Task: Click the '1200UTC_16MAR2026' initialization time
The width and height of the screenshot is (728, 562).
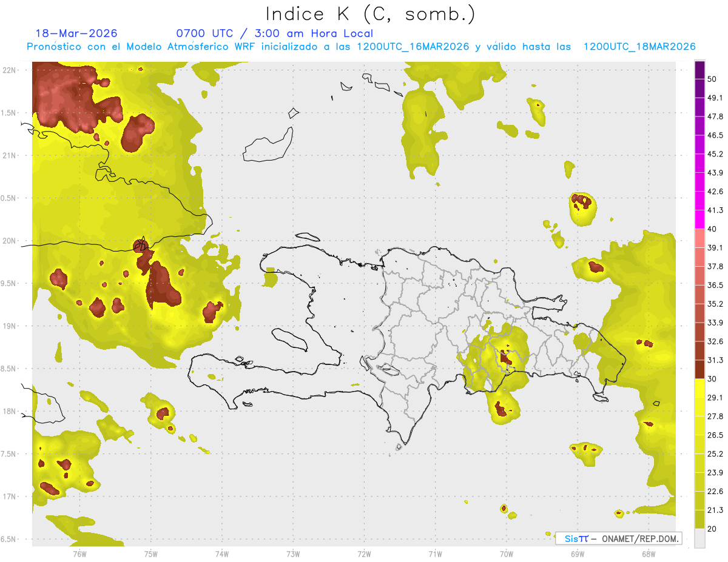Action: pos(413,47)
